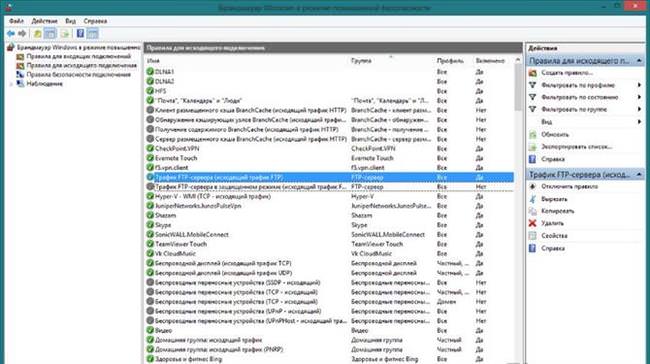Click the Экспортировать список icon

point(533,147)
